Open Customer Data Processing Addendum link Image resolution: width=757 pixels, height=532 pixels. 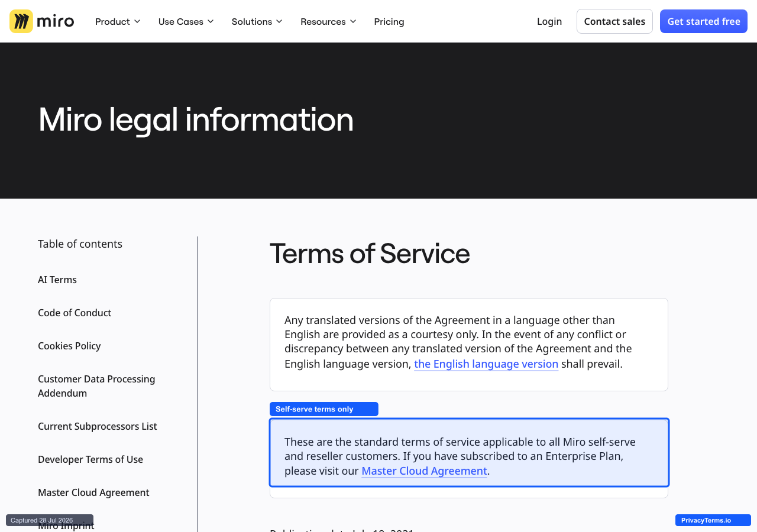(96, 386)
